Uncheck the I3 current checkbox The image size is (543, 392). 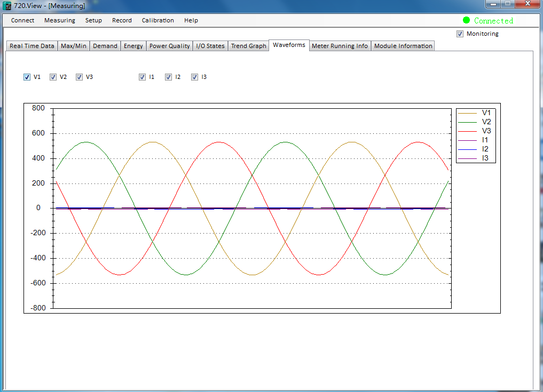coord(195,77)
